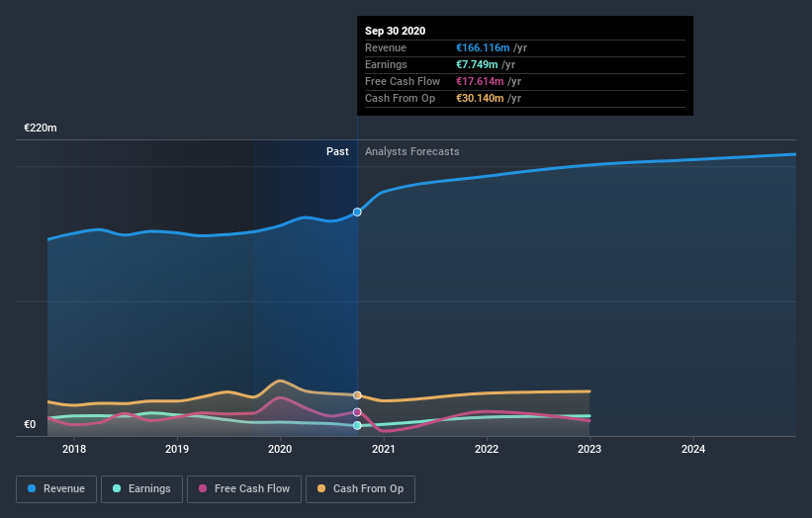
Task: Click the orange dot in Cash From Op legend
Action: [321, 488]
